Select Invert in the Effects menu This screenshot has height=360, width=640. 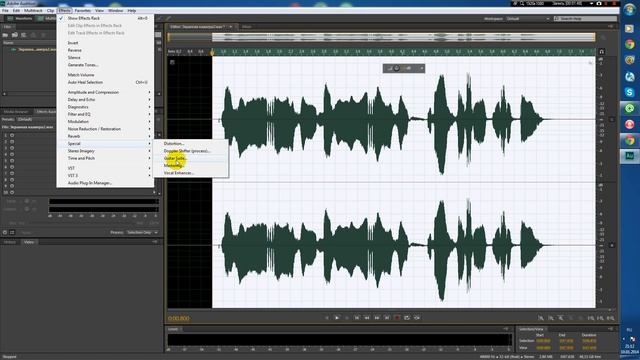105,43
